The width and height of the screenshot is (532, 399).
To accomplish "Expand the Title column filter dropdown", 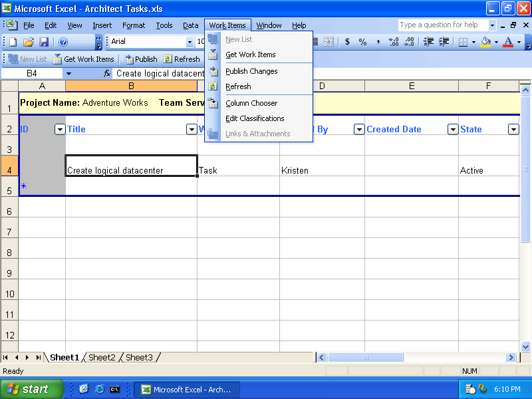I will point(192,130).
